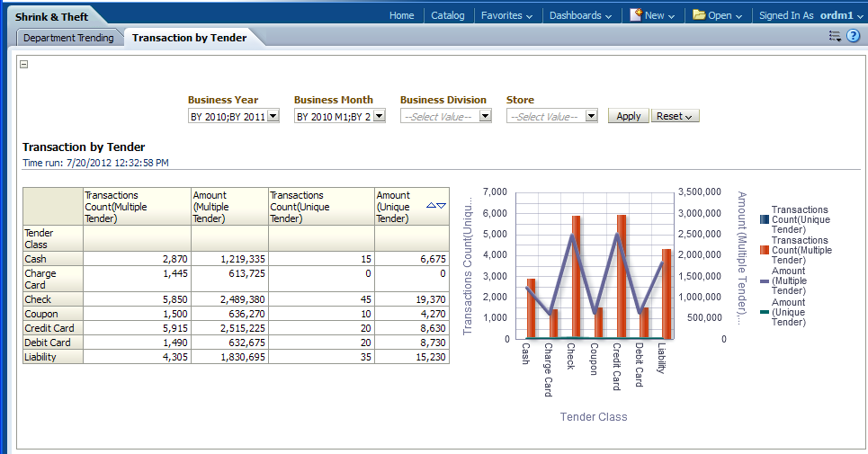Select the Credit Card row label
Screen dimensions: 868x454
tap(52, 328)
